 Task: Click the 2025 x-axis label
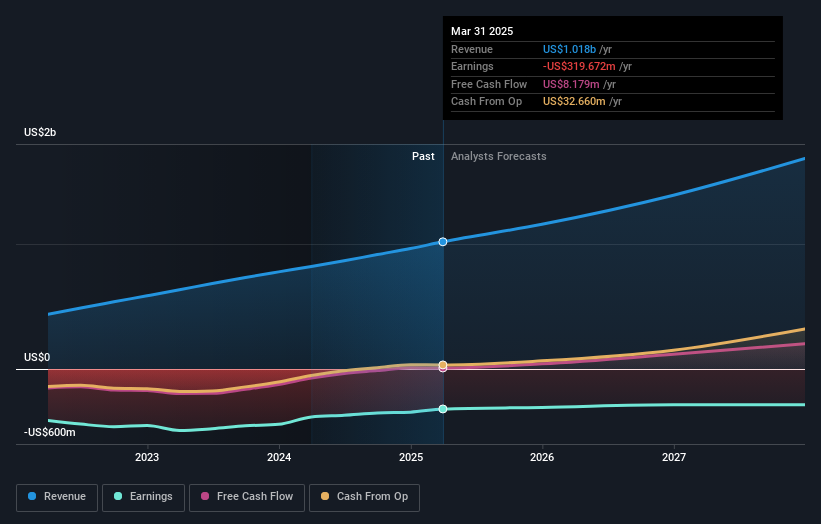(x=411, y=458)
